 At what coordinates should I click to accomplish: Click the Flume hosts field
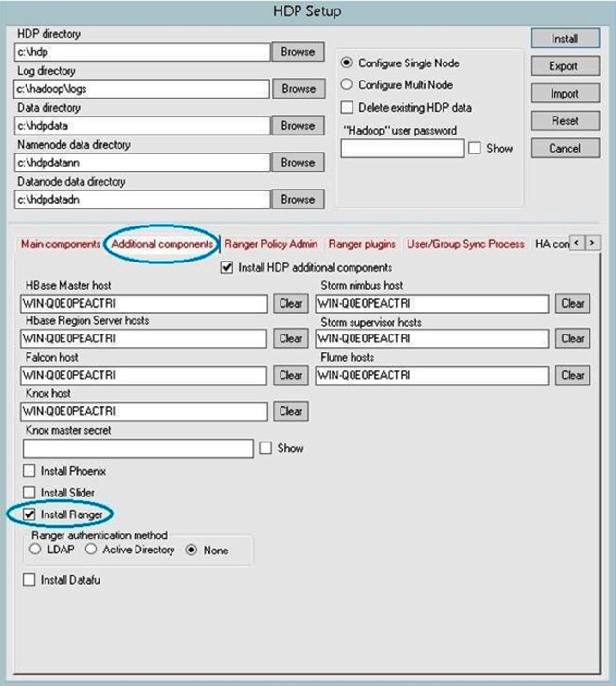(x=432, y=375)
